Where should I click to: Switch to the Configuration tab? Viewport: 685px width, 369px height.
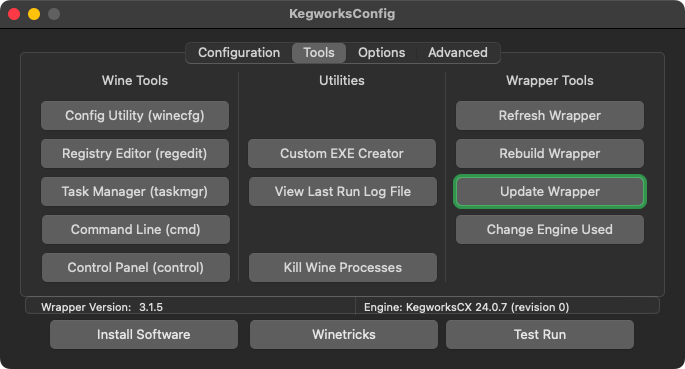coord(239,52)
